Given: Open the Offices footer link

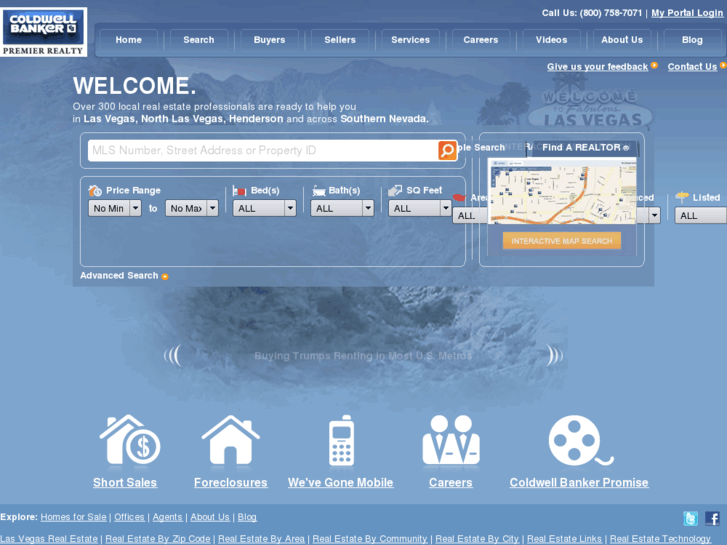Looking at the screenshot, I should click(x=129, y=517).
